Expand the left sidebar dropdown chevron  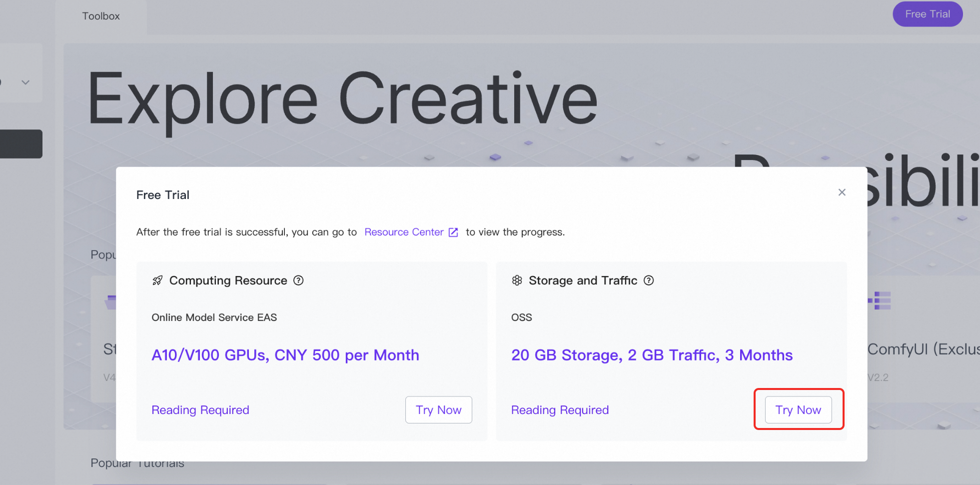[25, 82]
